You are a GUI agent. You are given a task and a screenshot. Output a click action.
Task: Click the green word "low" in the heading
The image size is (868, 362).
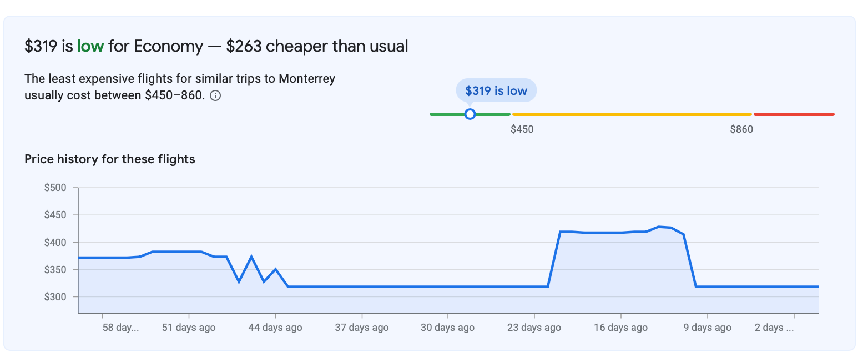pos(90,46)
